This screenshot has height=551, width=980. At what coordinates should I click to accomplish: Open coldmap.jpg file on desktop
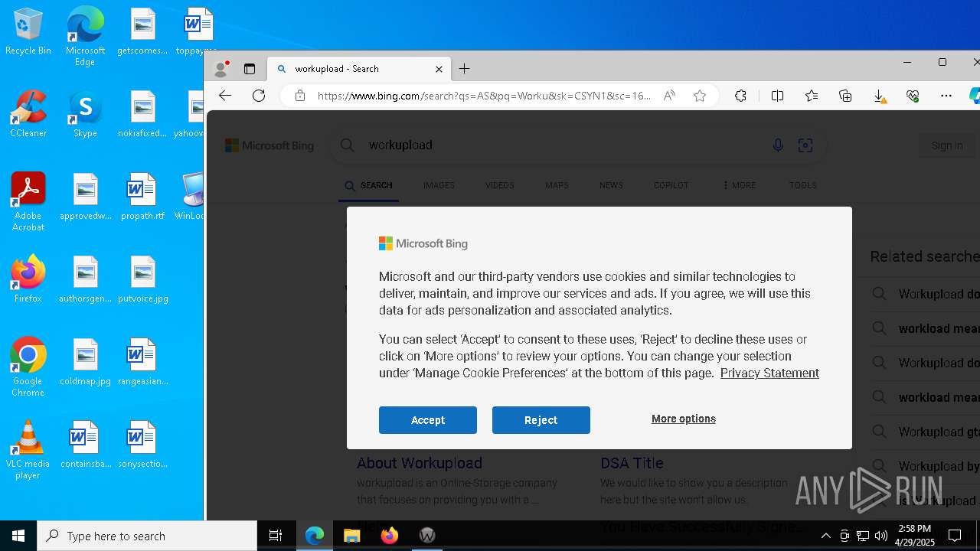click(85, 363)
